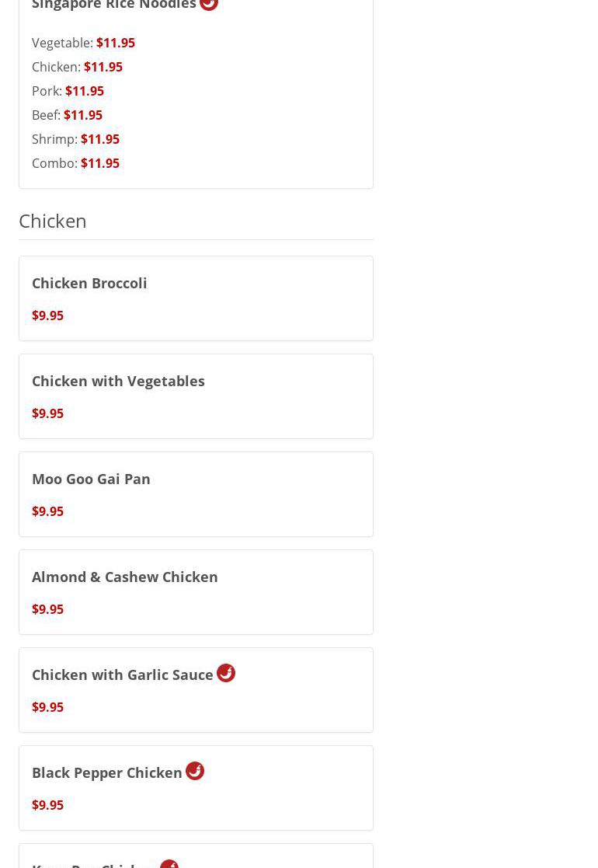Pick the Beef $11.95 noodle option

[x=67, y=115]
